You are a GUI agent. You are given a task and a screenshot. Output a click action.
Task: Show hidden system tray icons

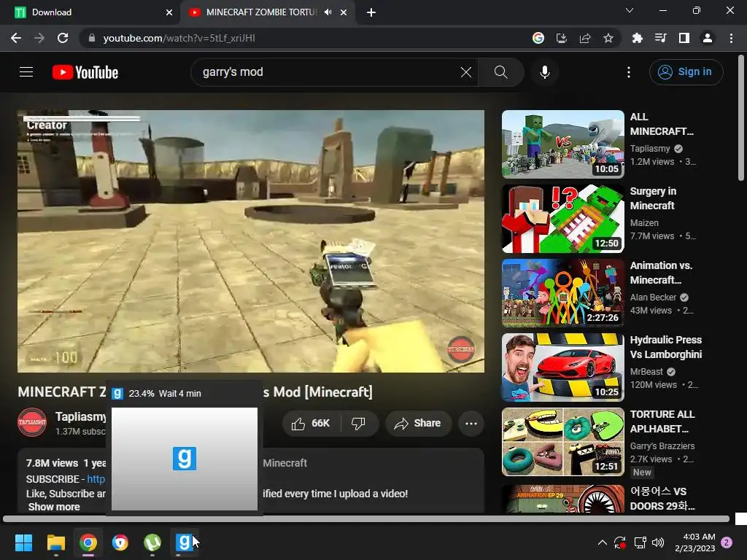[x=602, y=542]
